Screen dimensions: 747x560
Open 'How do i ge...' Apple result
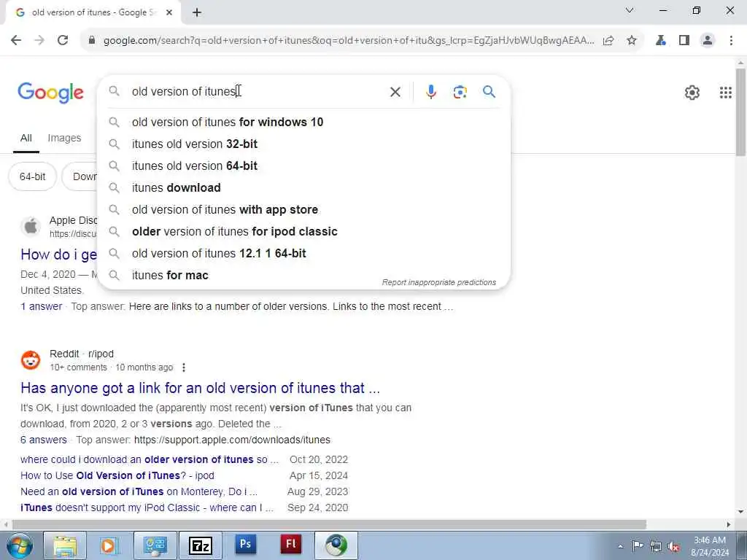point(58,254)
